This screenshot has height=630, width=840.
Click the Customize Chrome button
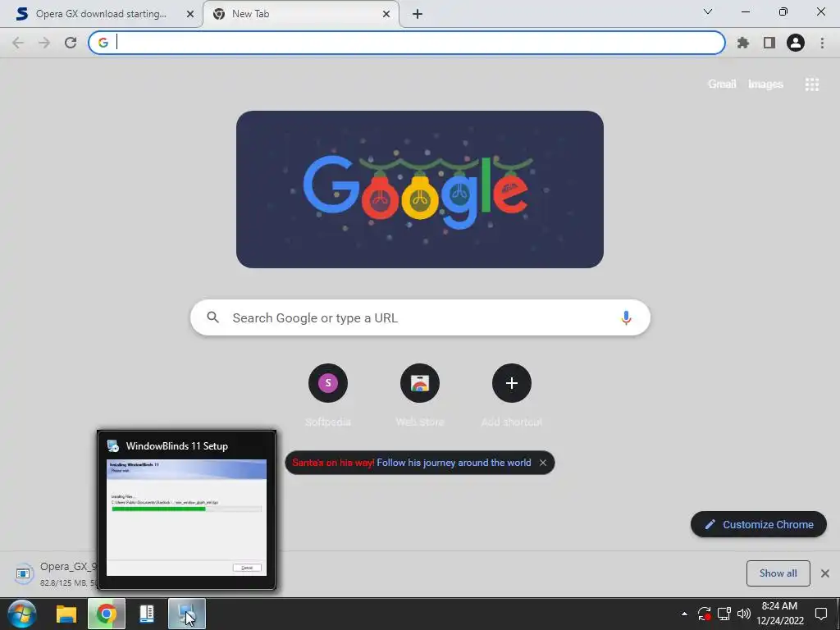tap(759, 524)
